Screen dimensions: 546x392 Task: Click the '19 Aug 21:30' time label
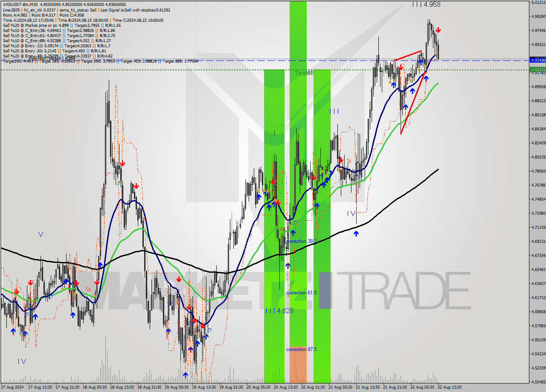[231, 387]
